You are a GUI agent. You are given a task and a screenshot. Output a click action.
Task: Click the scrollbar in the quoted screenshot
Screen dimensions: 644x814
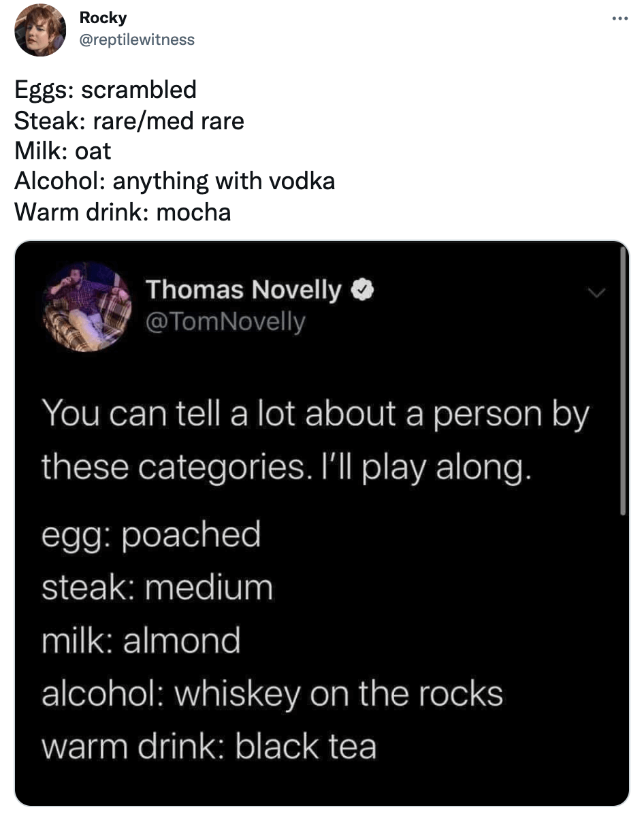point(622,381)
